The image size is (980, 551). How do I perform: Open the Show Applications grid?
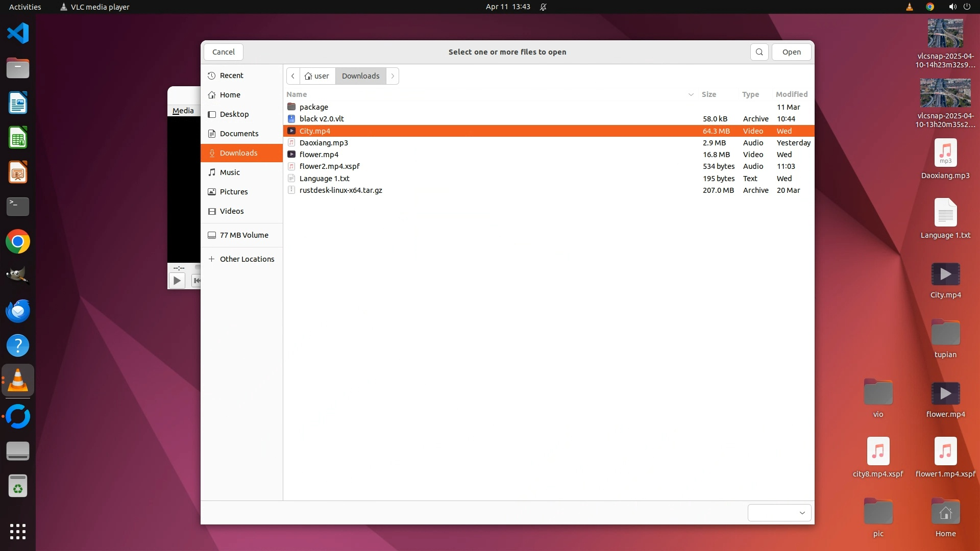pos(18,532)
